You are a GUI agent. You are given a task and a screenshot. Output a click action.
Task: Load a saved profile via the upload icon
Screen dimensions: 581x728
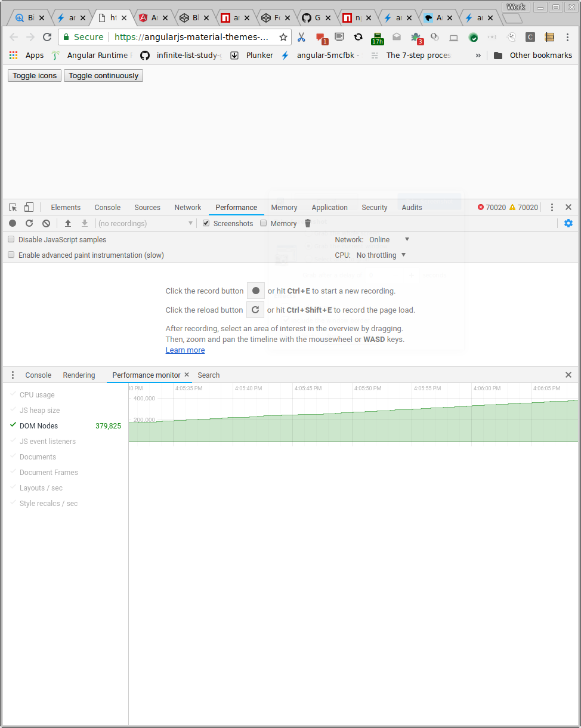coord(67,223)
